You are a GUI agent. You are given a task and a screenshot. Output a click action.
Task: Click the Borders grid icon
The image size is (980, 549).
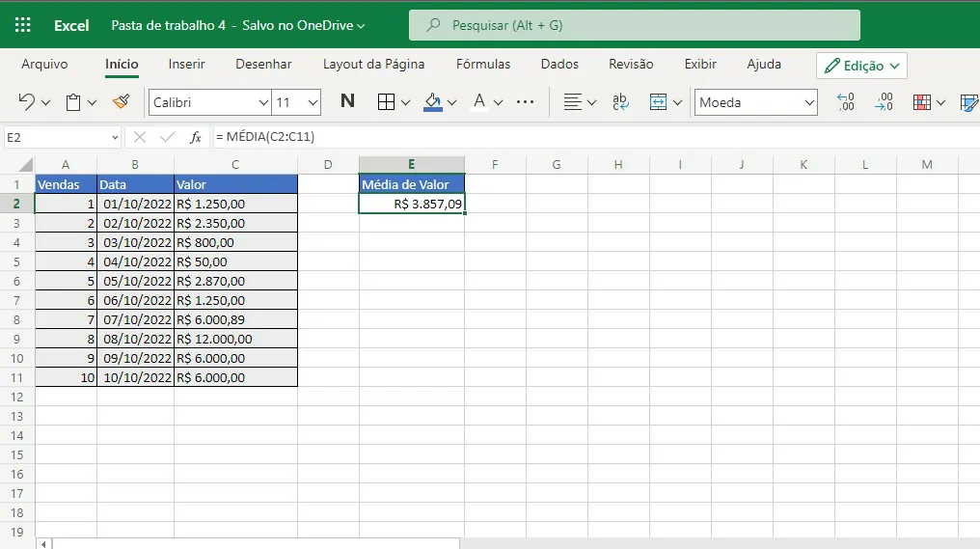coord(386,102)
